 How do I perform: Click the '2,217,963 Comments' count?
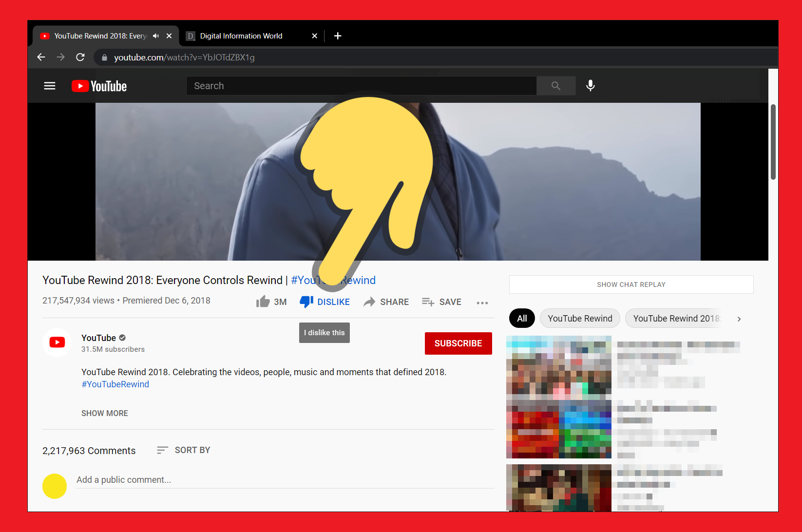coord(89,451)
